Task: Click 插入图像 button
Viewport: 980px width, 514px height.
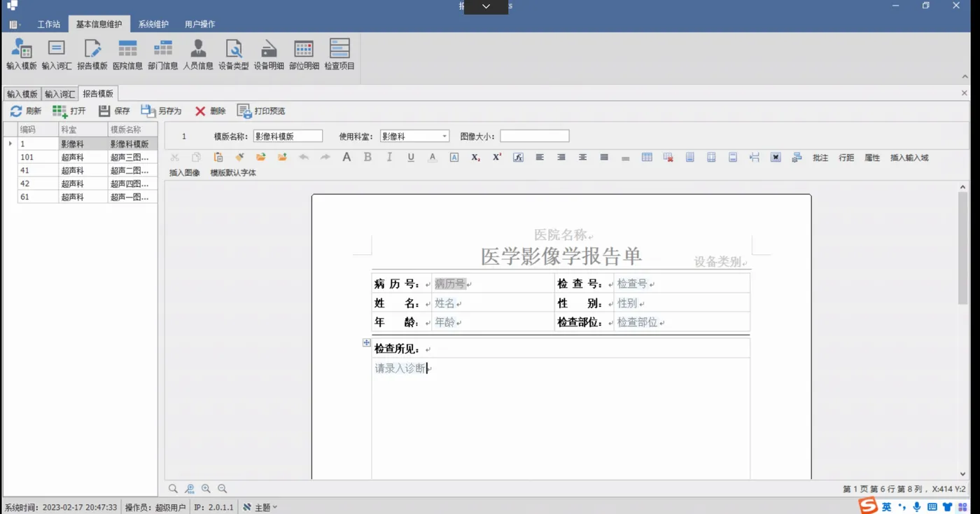Action: [185, 172]
